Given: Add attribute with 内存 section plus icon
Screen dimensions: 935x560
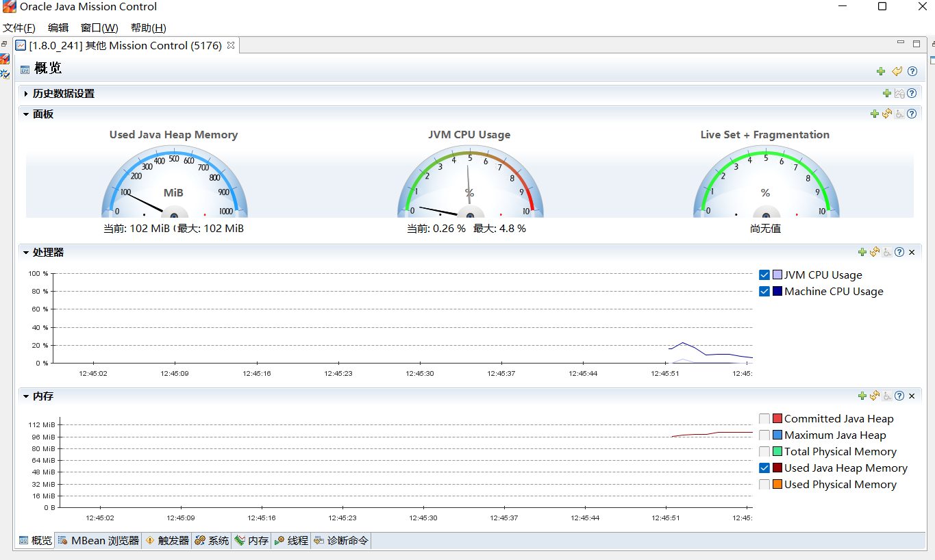Looking at the screenshot, I should pos(862,396).
